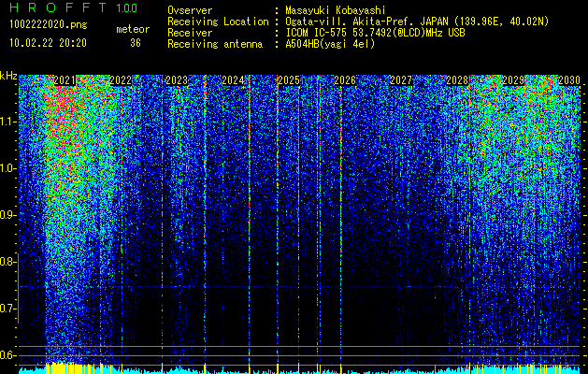The image size is (588, 374).
Task: Click the 2023 time marker
Action: click(x=177, y=80)
